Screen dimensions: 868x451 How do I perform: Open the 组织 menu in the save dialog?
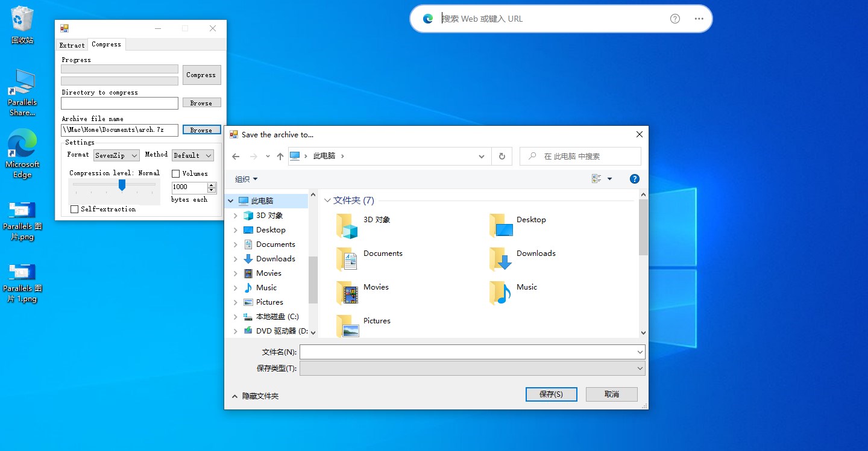click(245, 178)
